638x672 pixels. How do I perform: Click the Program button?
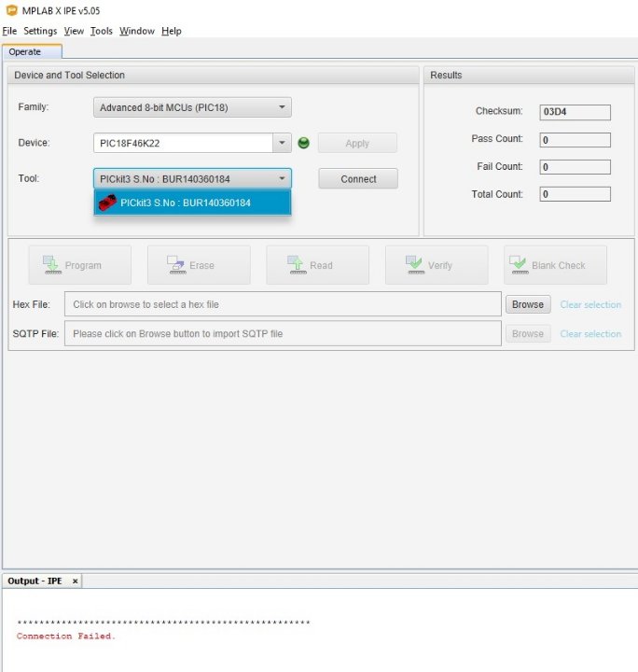(x=79, y=265)
